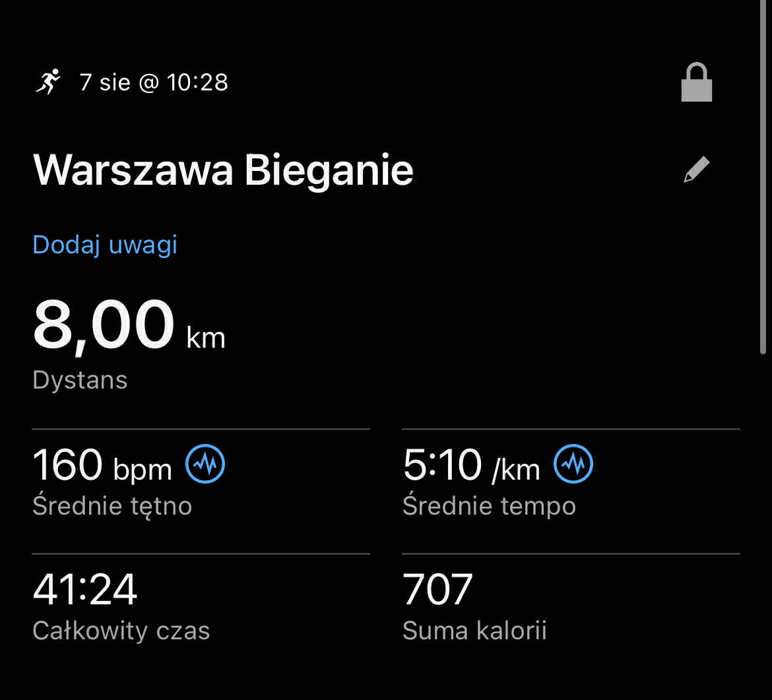Edit activity name with pencil icon
Viewport: 772px width, 700px height.
(x=696, y=170)
